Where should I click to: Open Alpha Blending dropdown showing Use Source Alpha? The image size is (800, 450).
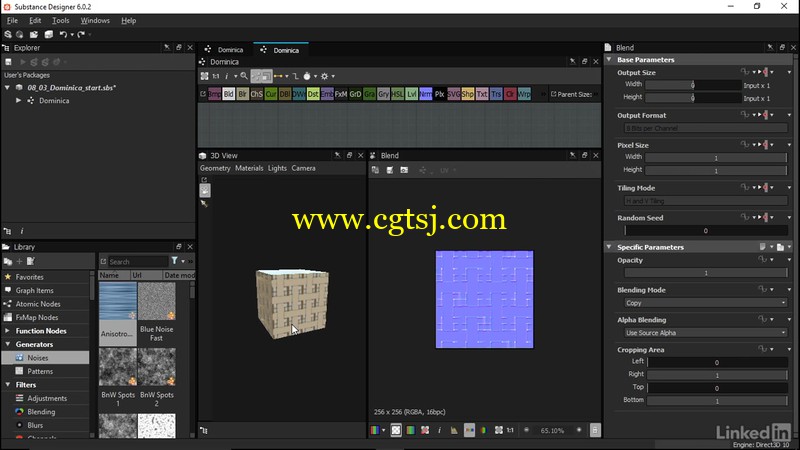click(706, 333)
